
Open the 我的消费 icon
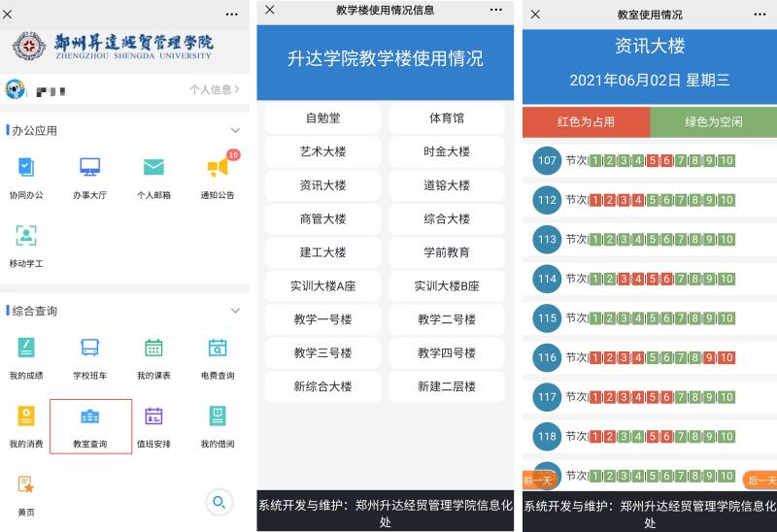click(26, 416)
